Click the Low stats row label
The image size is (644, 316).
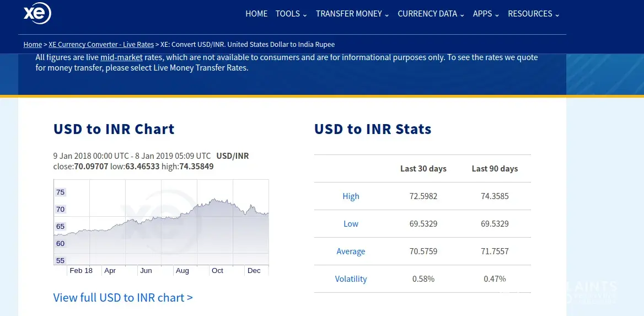pyautogui.click(x=351, y=224)
